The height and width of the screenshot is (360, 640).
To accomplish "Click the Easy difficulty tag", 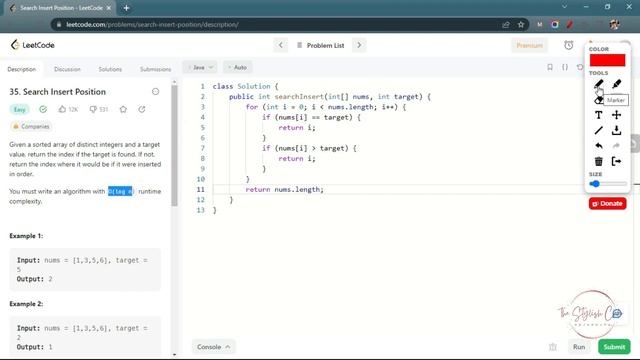I will [x=20, y=109].
